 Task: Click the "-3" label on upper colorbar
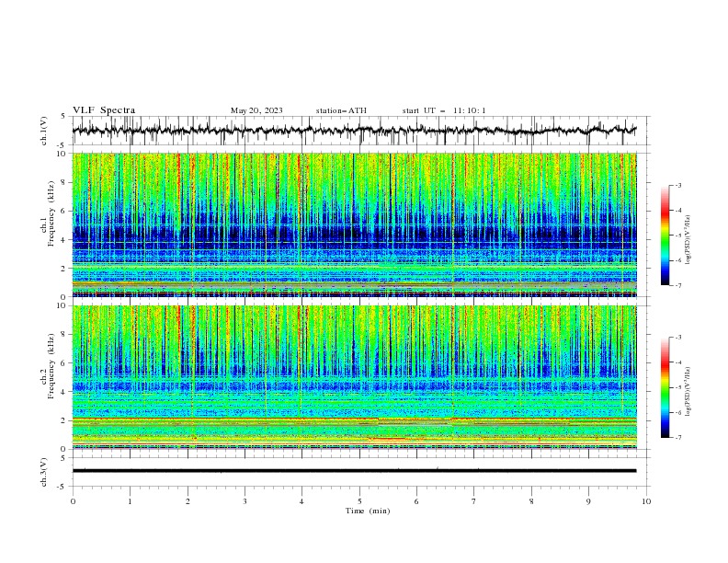677,185
